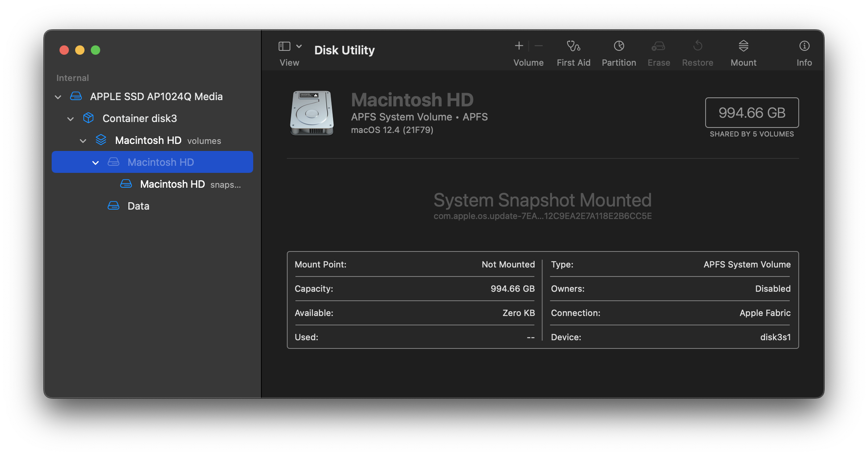Click the plus Add Volume icon

point(519,46)
